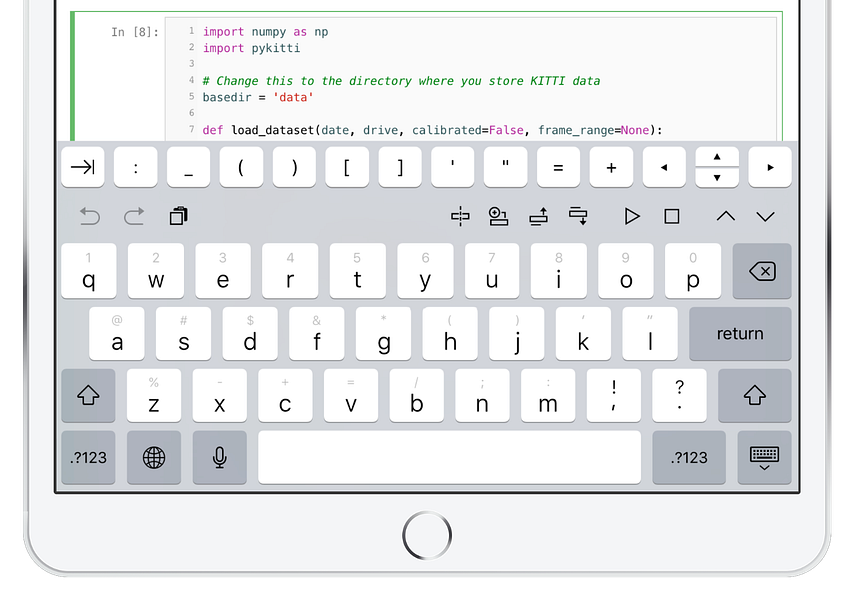Viewport: 857px width, 600px height.
Task: Hide the on-screen keyboard
Action: [765, 457]
